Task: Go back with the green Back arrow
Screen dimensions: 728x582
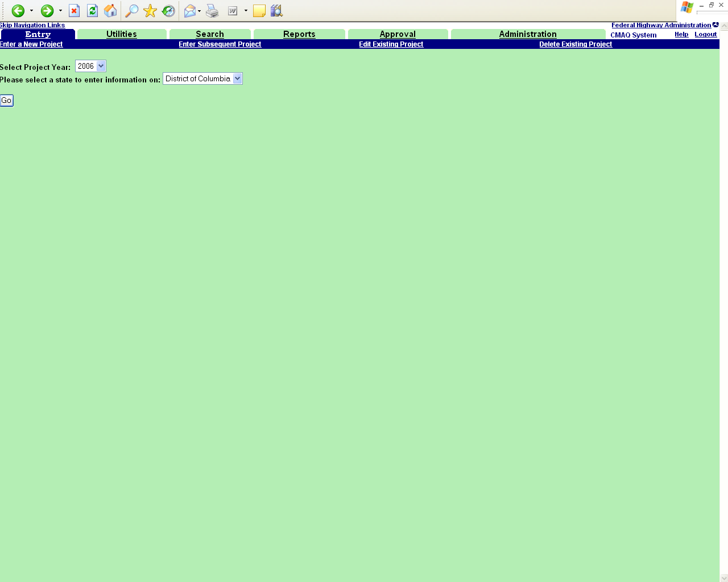Action: [x=18, y=11]
